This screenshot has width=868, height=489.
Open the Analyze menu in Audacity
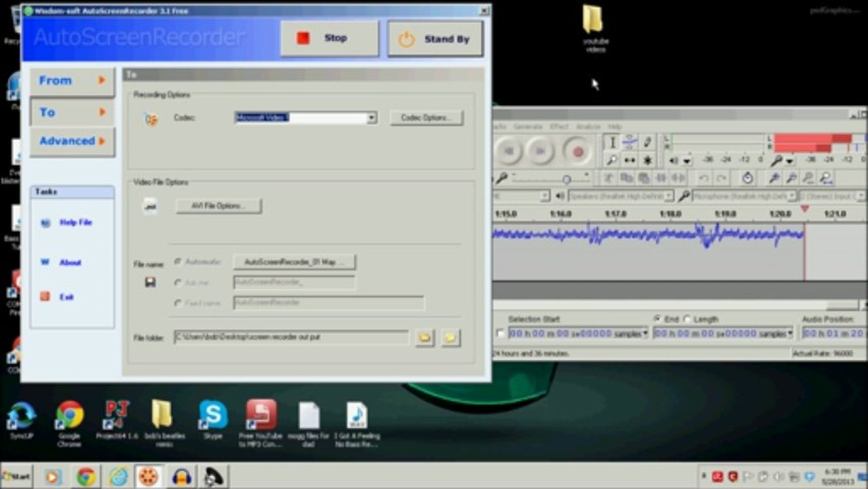coord(588,126)
